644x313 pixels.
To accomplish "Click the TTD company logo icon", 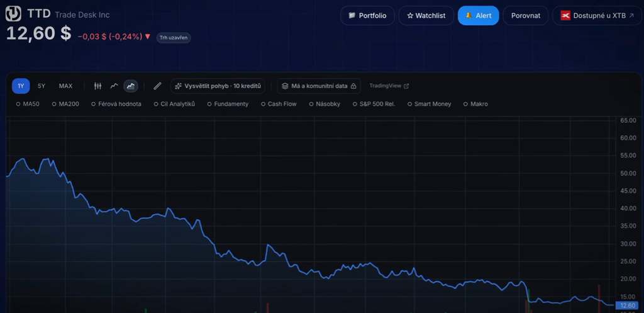I will point(13,14).
